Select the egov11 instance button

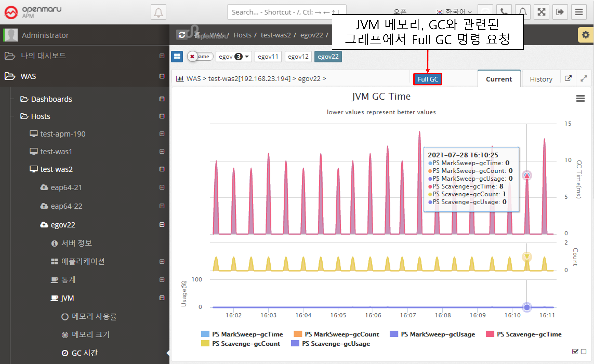coord(268,57)
